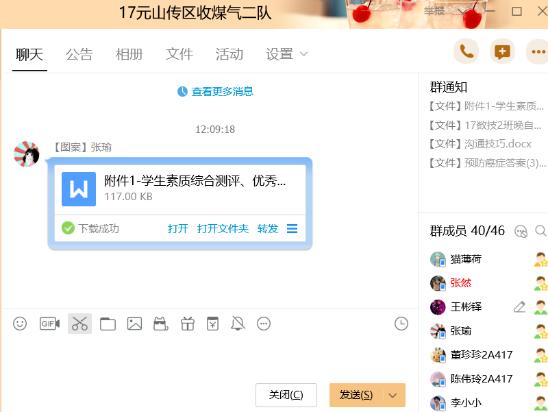The width and height of the screenshot is (548, 412).
Task: Switch to the 文件 tab
Action: (x=179, y=55)
